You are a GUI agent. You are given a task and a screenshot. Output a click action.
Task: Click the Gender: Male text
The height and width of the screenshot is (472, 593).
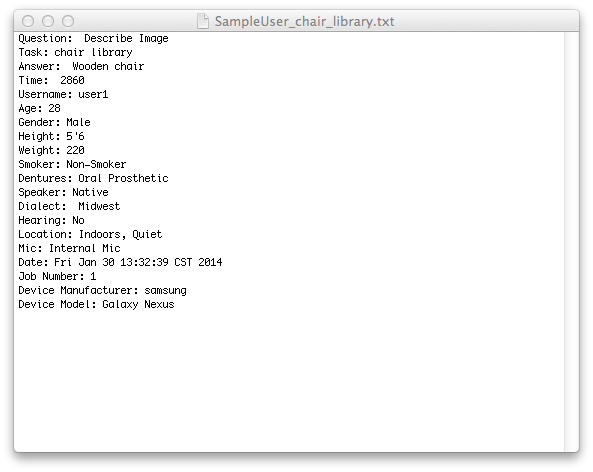(54, 123)
